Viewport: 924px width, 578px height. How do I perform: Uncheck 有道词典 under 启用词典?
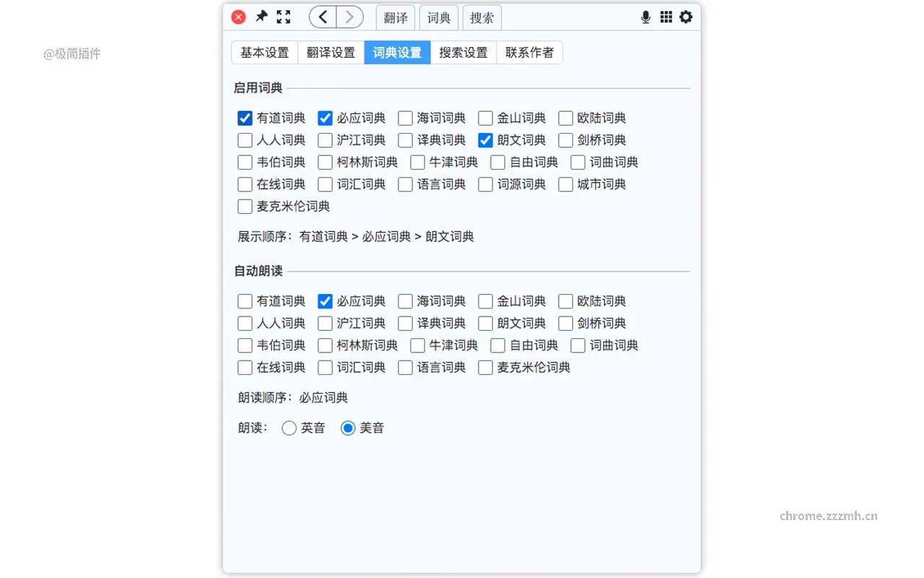(x=245, y=118)
